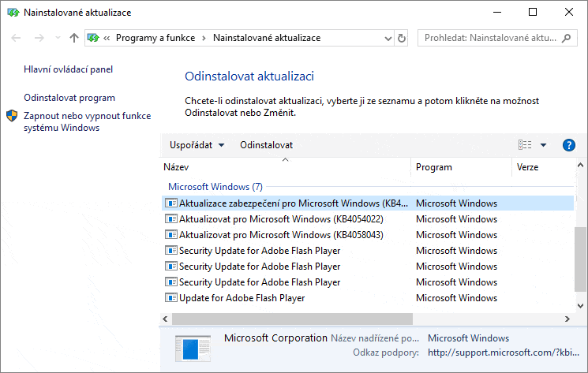Viewport: 588px width, 373px height.
Task: Select Nainstalované aktualizace breadcrumb
Action: click(267, 38)
